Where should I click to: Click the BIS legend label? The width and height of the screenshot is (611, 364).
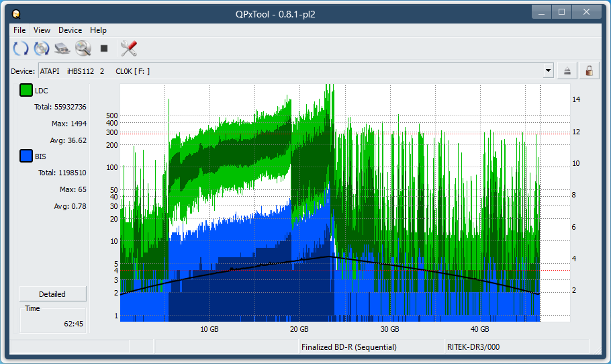click(x=40, y=156)
